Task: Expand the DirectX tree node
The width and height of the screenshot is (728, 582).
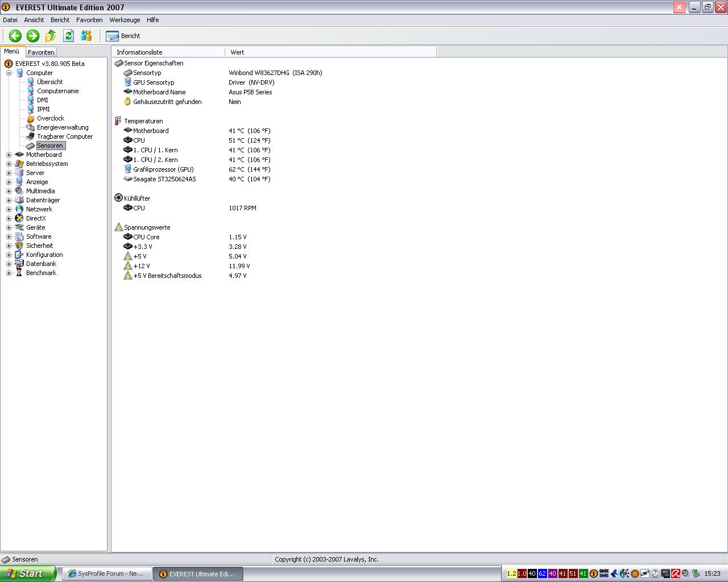Action: [x=9, y=218]
